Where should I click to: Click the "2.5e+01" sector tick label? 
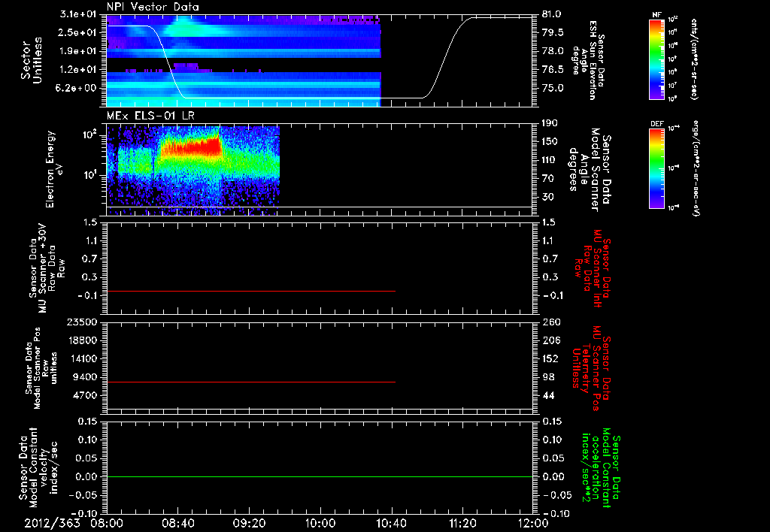(78, 32)
